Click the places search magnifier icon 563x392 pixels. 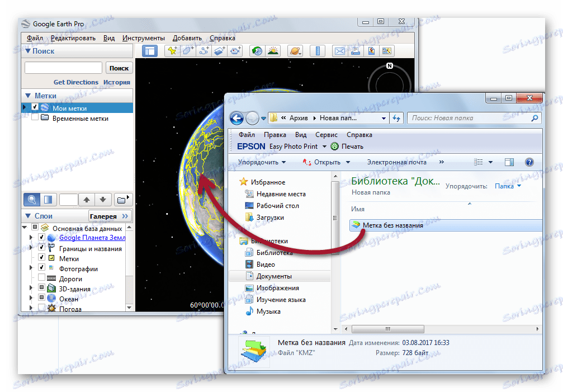click(32, 199)
